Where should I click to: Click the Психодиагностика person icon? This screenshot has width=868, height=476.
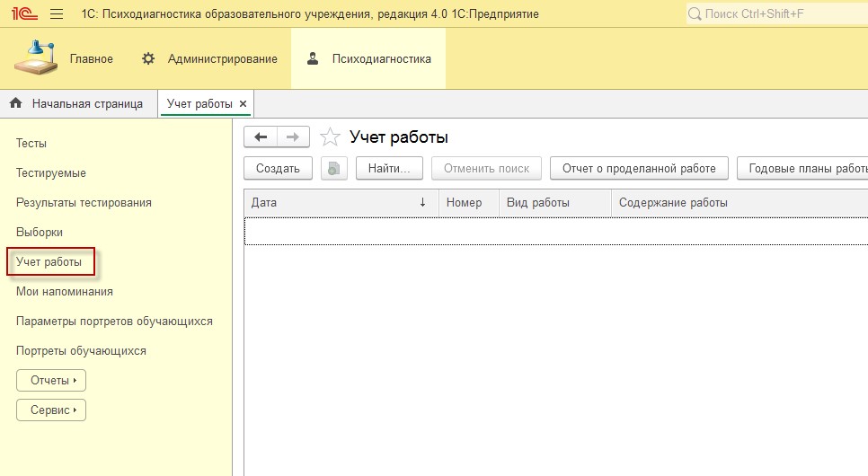tap(313, 58)
